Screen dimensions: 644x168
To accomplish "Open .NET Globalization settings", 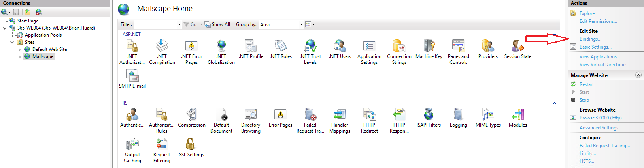I will click(x=221, y=52).
